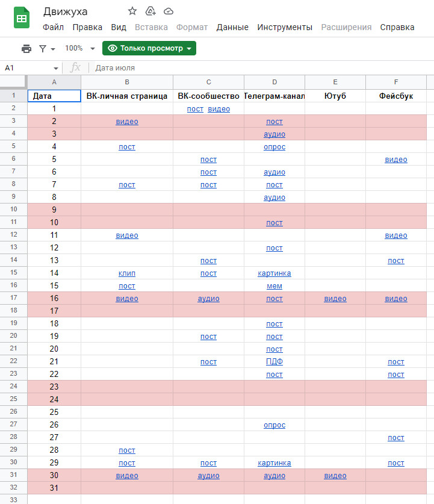The height and width of the screenshot is (504, 434).
Task: Open the ПДФ link in Телеграм-канал column
Action: point(274,362)
